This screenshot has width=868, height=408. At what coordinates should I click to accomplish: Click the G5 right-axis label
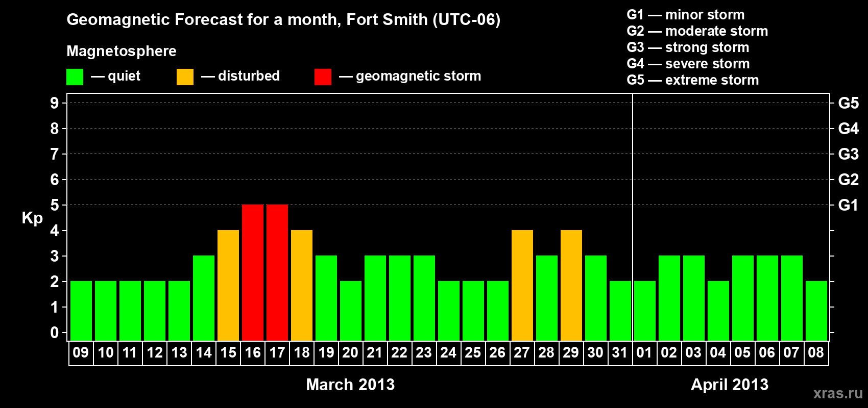849,103
